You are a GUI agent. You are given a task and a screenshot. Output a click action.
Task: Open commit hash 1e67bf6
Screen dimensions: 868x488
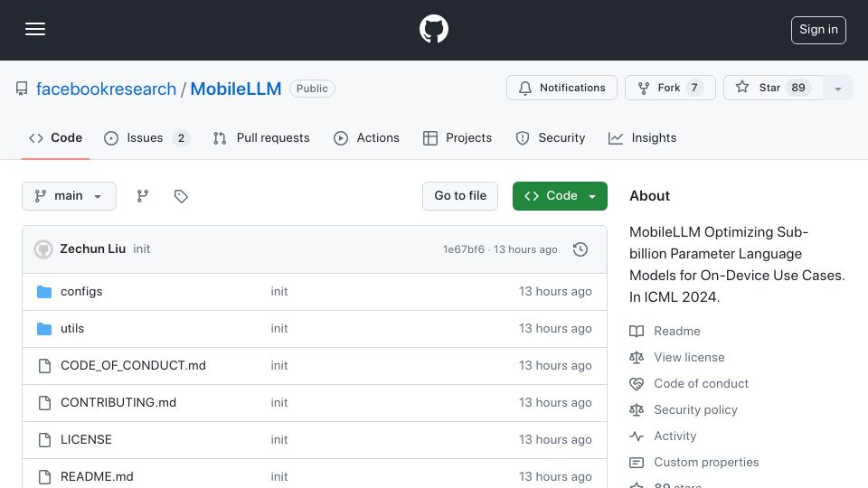(463, 249)
